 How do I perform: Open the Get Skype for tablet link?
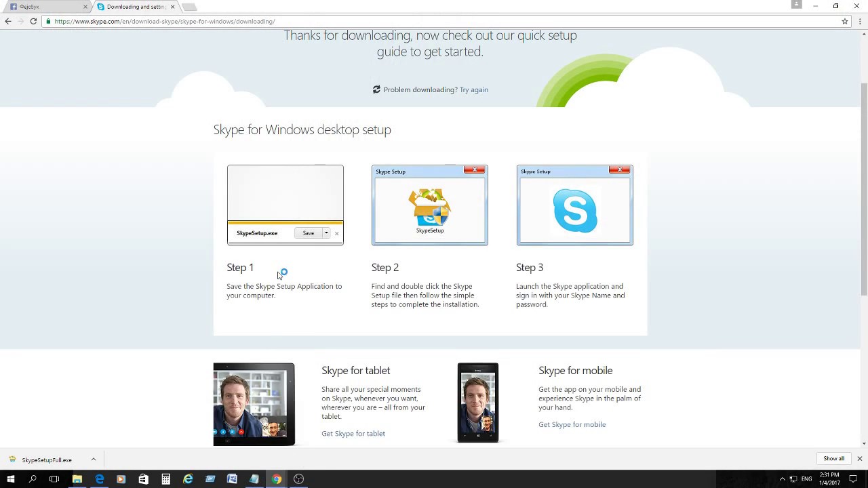point(353,434)
